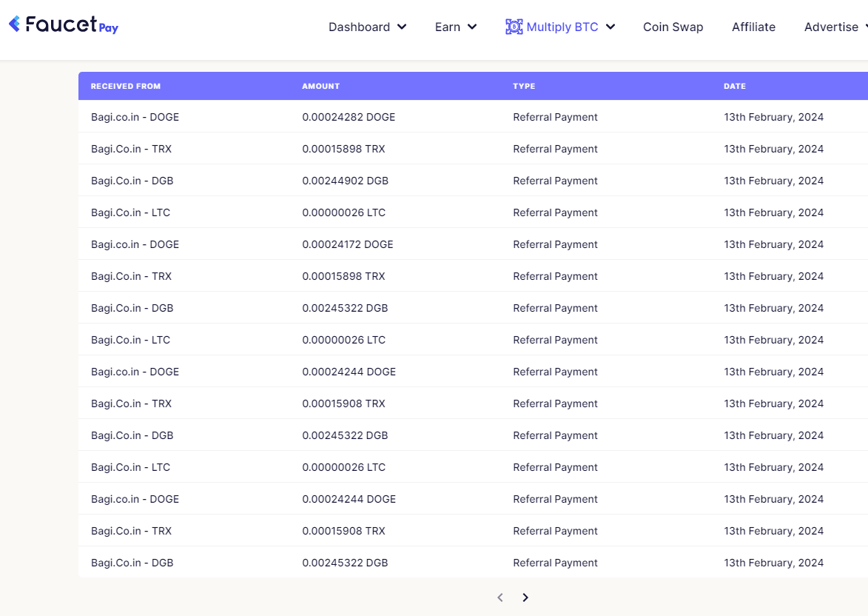Click the AMOUNT column header
This screenshot has width=868, height=616.
pos(321,86)
